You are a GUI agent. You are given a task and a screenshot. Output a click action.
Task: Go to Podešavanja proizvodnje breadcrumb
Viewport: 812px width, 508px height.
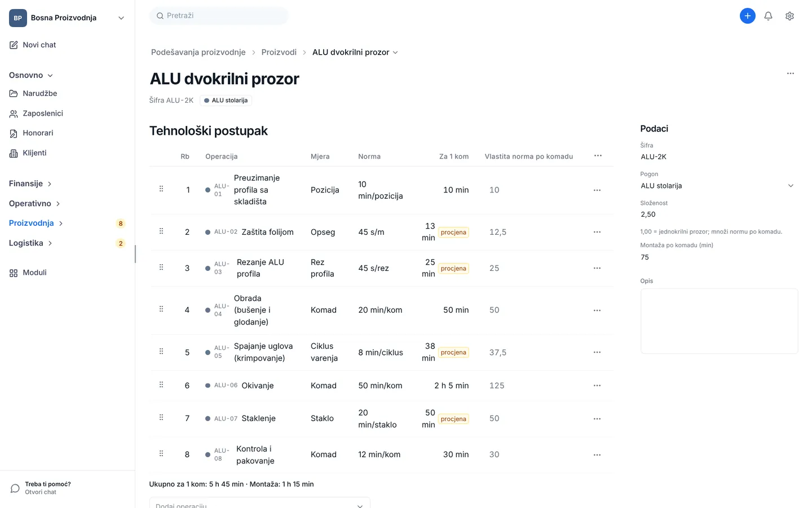point(198,52)
